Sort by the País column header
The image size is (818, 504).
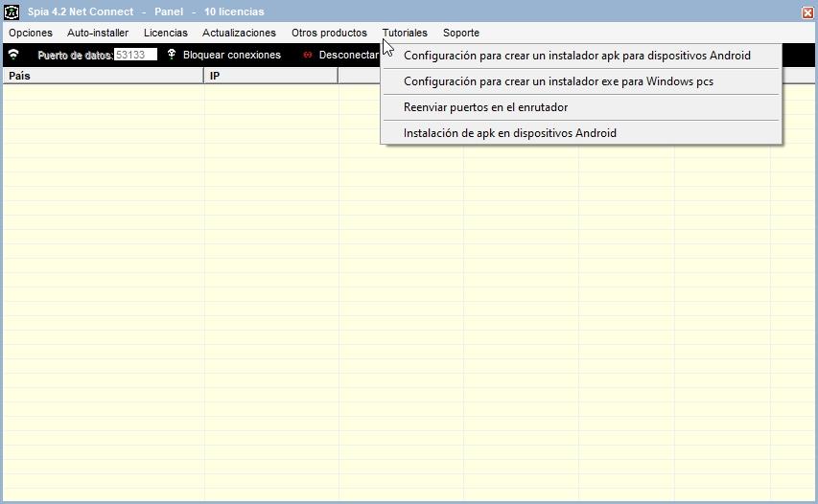tap(103, 76)
